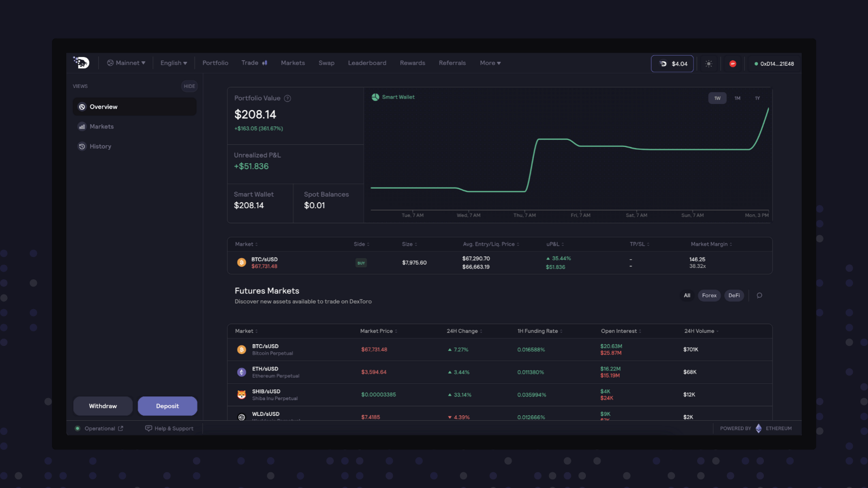This screenshot has height=488, width=868.
Task: Select the 1Y chart range
Action: point(757,98)
